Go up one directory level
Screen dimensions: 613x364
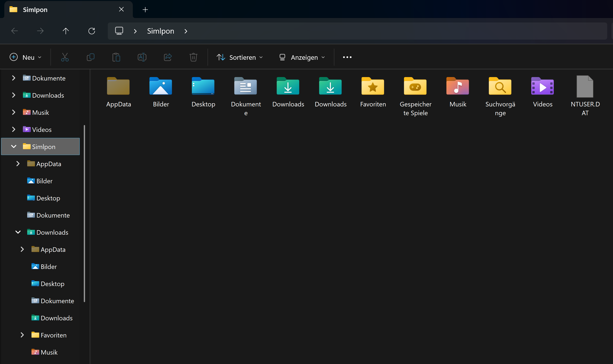coord(66,31)
